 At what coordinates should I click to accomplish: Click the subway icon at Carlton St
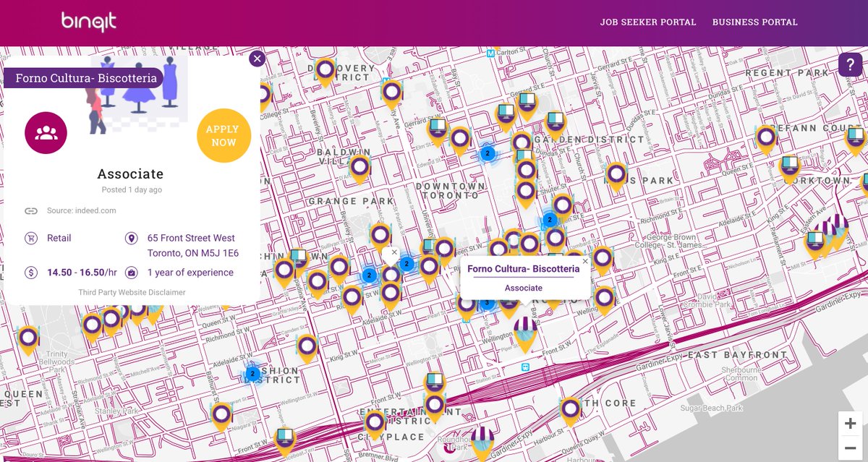pyautogui.click(x=490, y=53)
